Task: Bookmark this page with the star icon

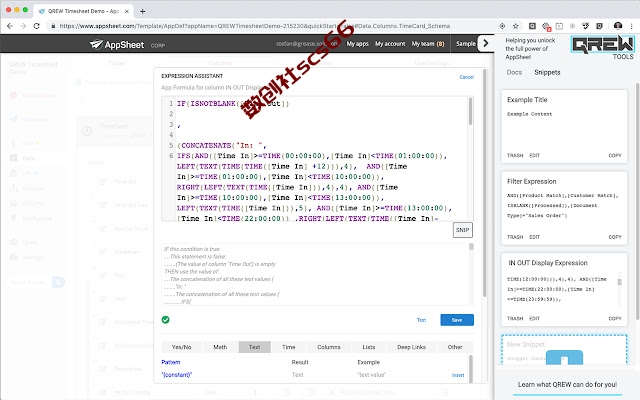Action: click(x=516, y=26)
